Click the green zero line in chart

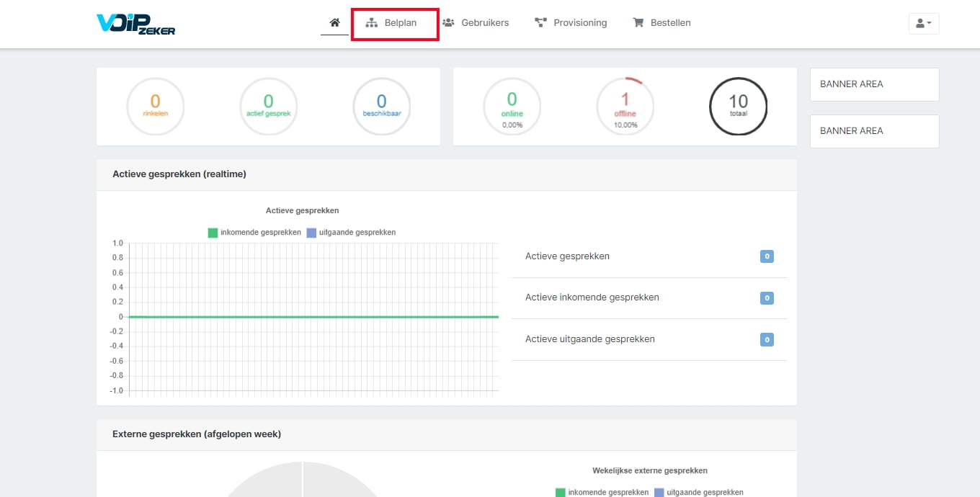(x=314, y=317)
